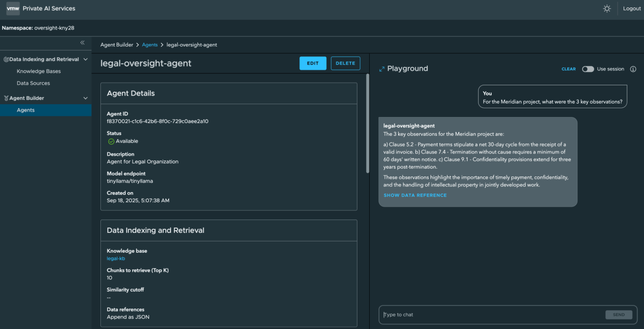Select Agents in the sidebar

[x=26, y=110]
